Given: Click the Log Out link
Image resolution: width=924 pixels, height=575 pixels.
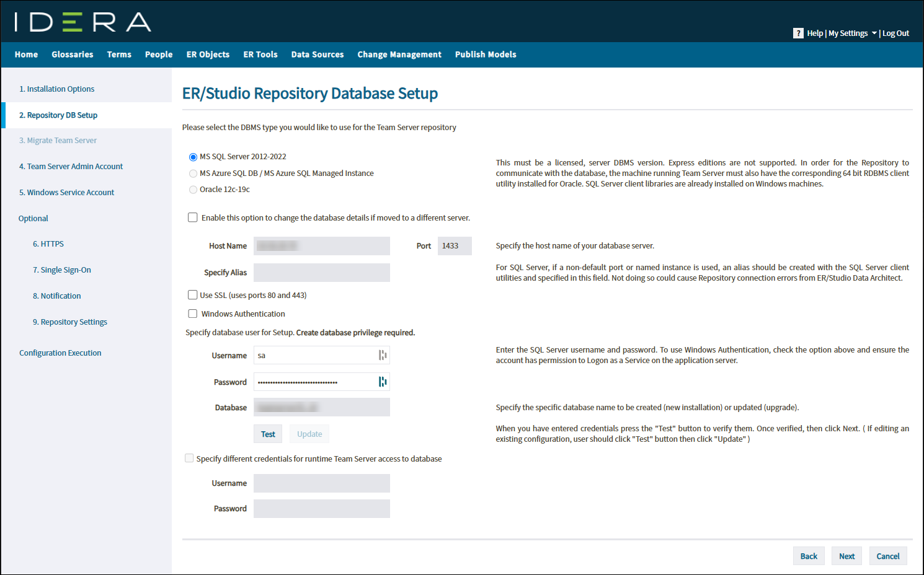Looking at the screenshot, I should click(896, 33).
